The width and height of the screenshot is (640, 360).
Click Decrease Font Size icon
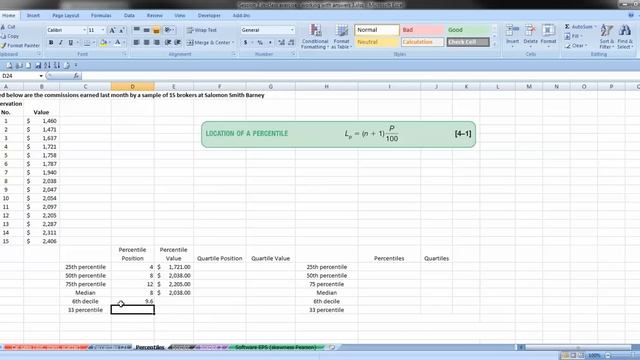(x=122, y=30)
